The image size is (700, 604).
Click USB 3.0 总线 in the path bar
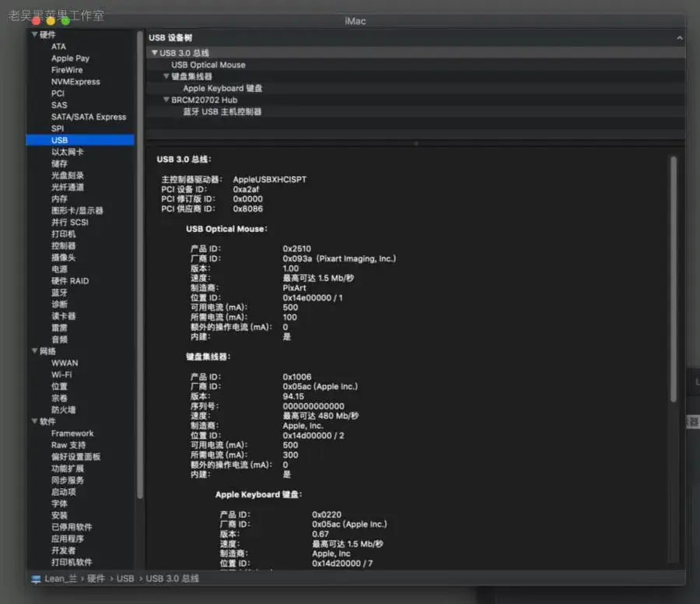173,578
